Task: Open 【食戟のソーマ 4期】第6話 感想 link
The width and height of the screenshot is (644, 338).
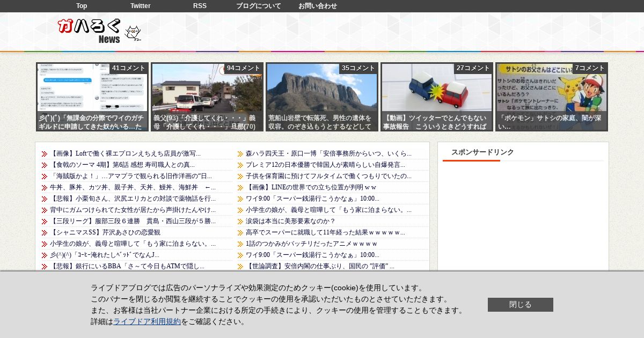Action: [122, 165]
